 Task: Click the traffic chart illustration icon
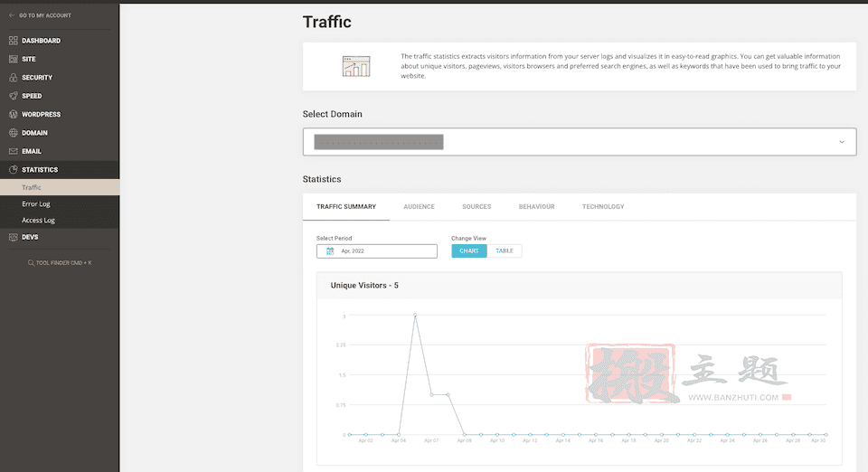[356, 66]
